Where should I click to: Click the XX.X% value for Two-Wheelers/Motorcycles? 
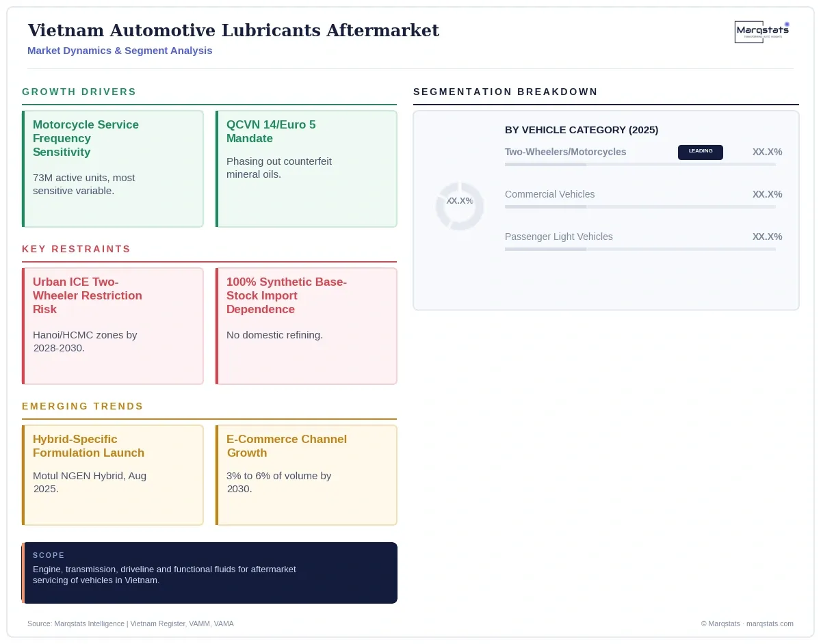tap(767, 152)
